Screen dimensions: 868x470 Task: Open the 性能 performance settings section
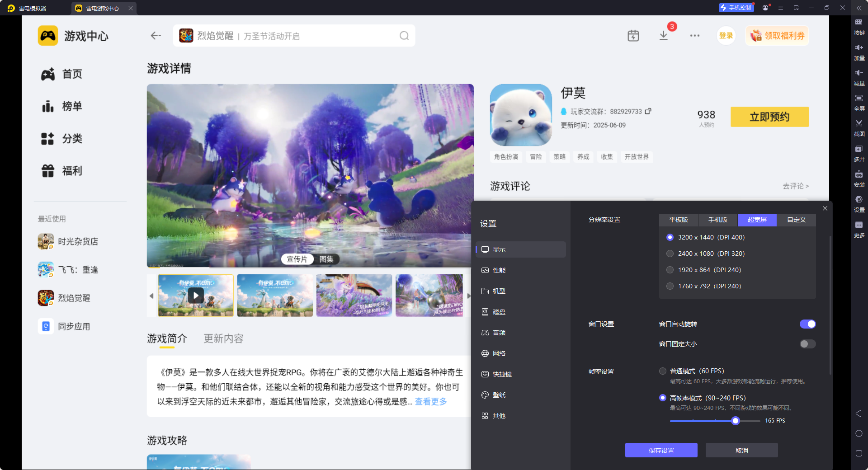[x=500, y=270]
